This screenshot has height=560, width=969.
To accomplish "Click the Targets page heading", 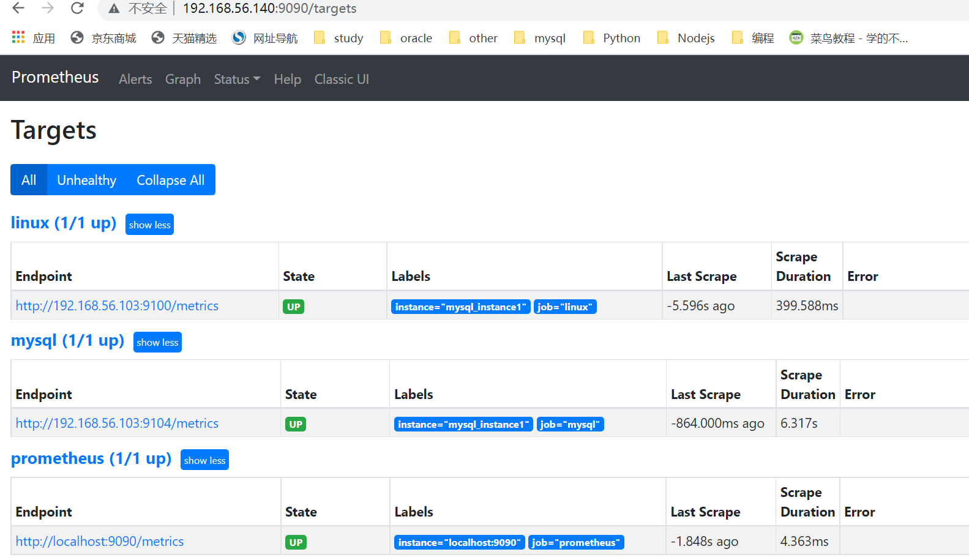I will 54,130.
